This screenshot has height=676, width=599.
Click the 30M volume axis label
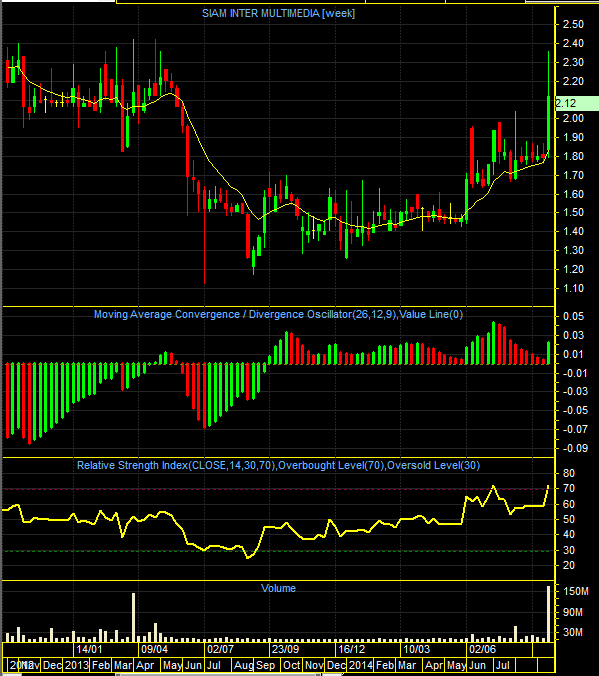click(573, 632)
